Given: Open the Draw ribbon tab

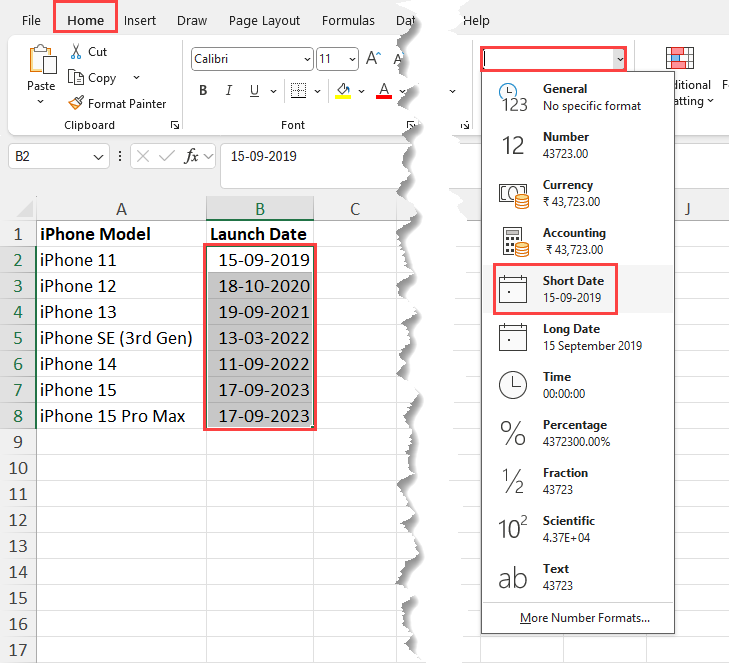Looking at the screenshot, I should click(x=192, y=20).
